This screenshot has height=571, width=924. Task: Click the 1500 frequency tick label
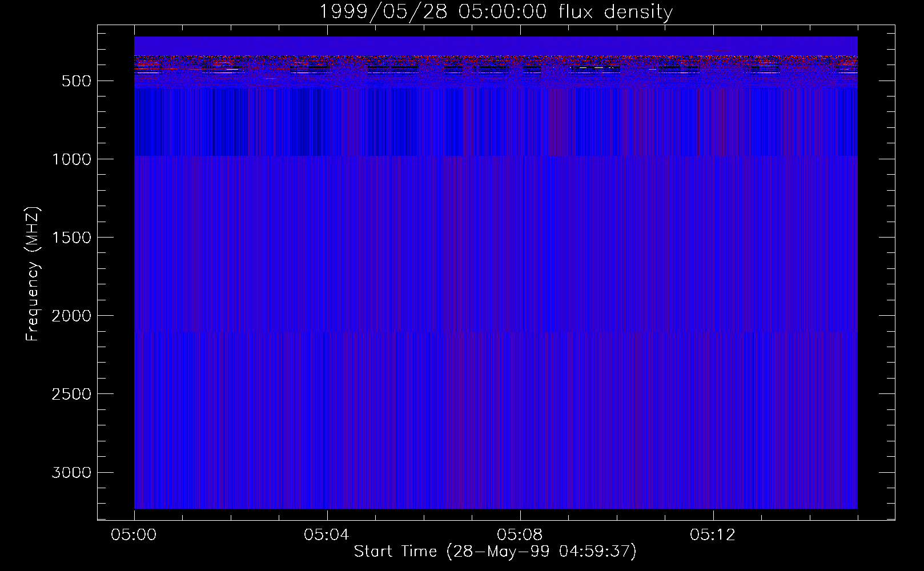click(x=71, y=238)
